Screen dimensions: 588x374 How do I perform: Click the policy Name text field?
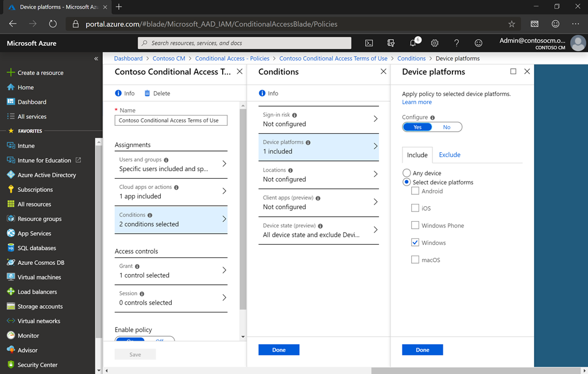click(171, 121)
